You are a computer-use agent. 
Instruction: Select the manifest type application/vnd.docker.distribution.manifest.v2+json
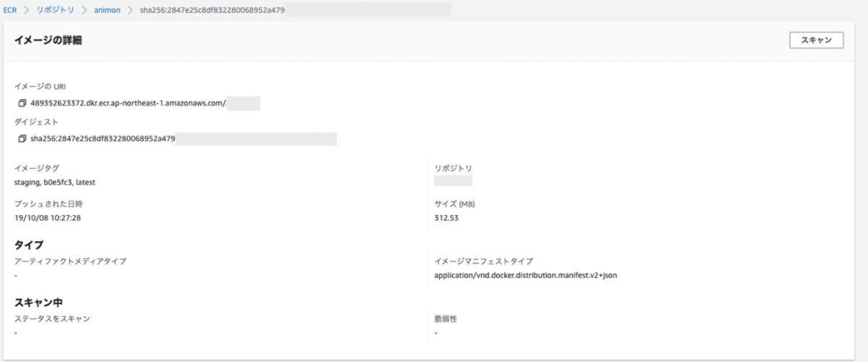[525, 275]
